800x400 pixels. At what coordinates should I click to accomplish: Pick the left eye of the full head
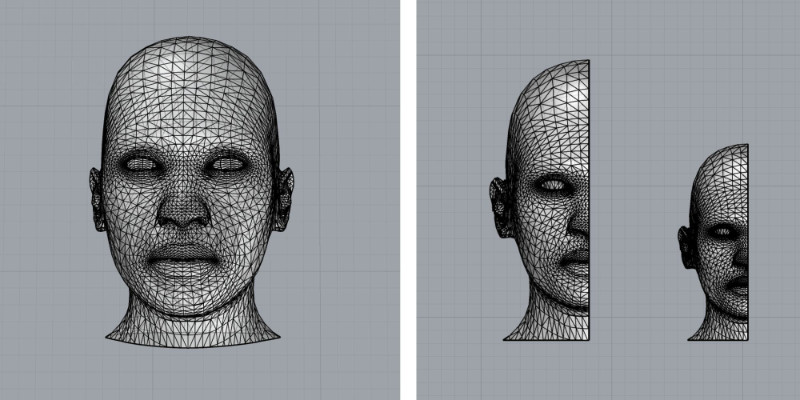140,163
